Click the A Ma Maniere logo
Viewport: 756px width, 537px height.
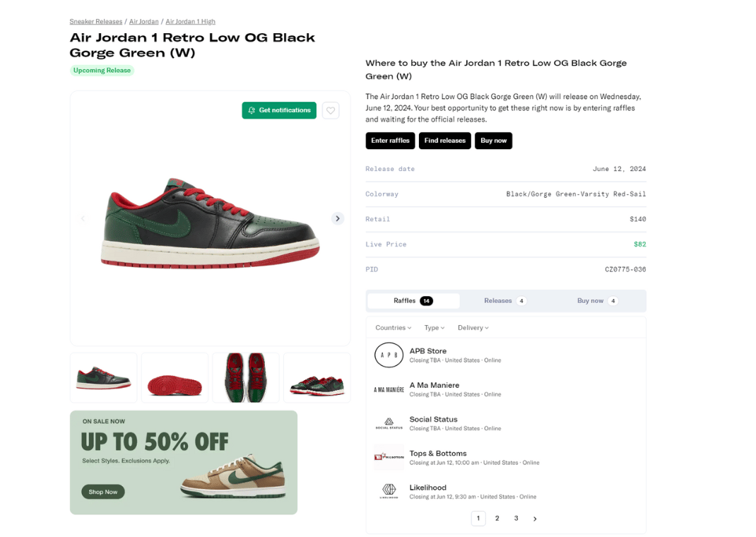point(389,389)
